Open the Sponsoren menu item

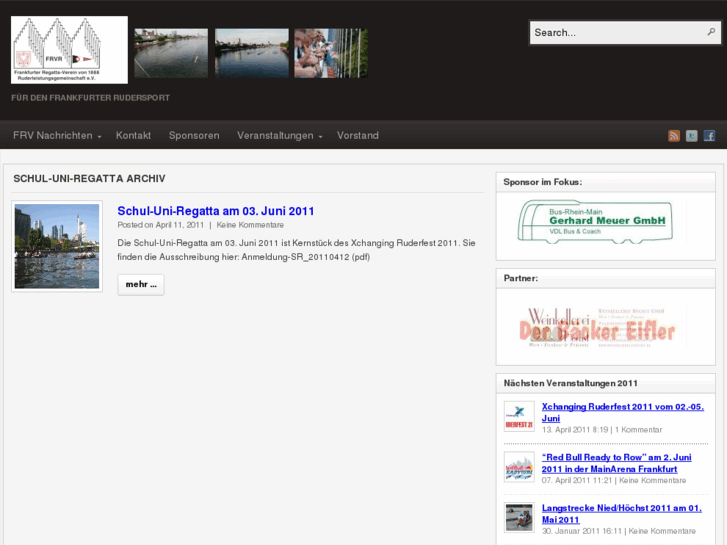point(194,135)
